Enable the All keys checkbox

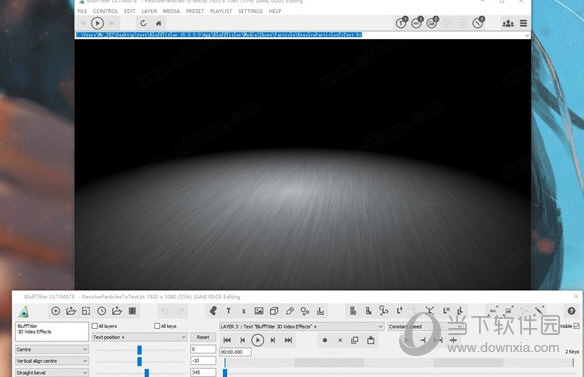point(157,326)
